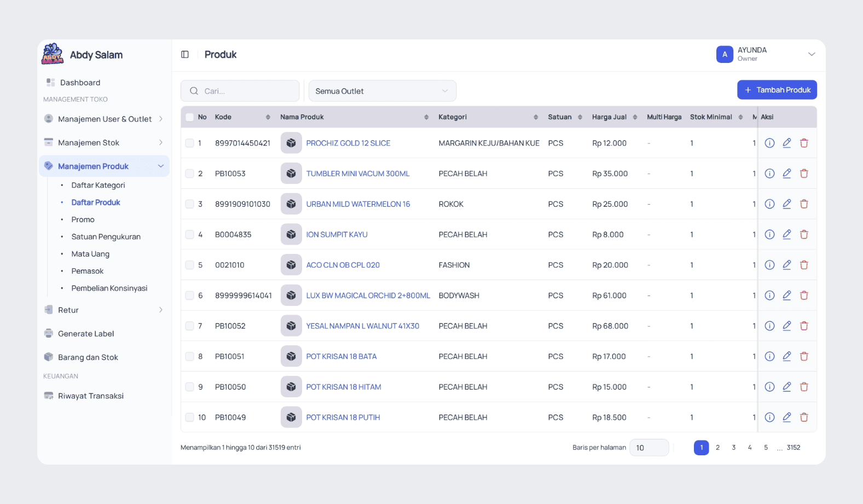The image size is (863, 504).
Task: Open Dashboard from the sidebar
Action: click(80, 83)
